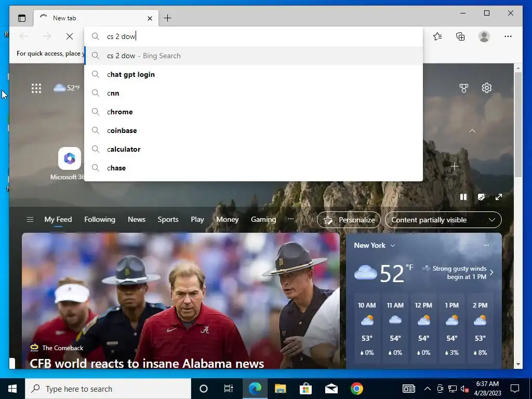Open the Gaming tab
Screen dimensions: 532x399
pos(263,220)
